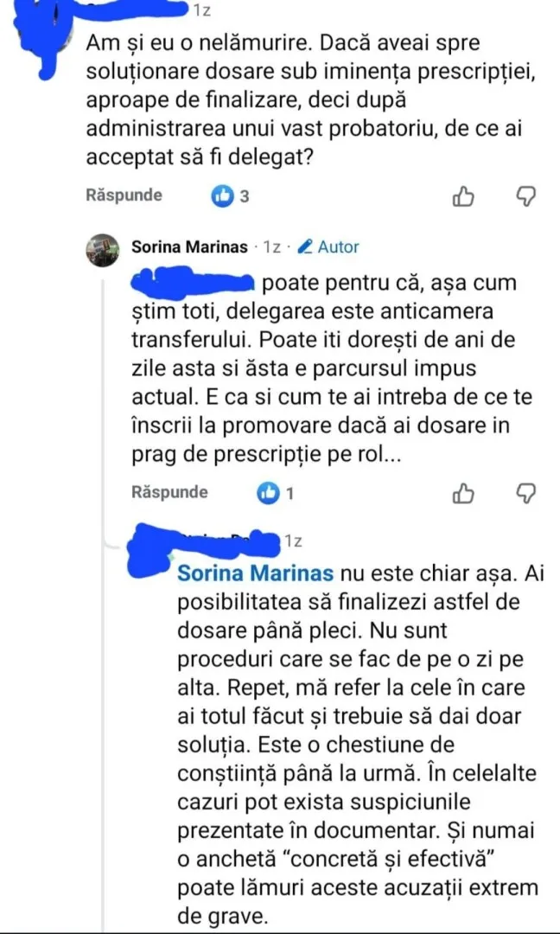560x934 pixels.
Task: Select the text of Sorina's reply comment
Action: (x=320, y=368)
